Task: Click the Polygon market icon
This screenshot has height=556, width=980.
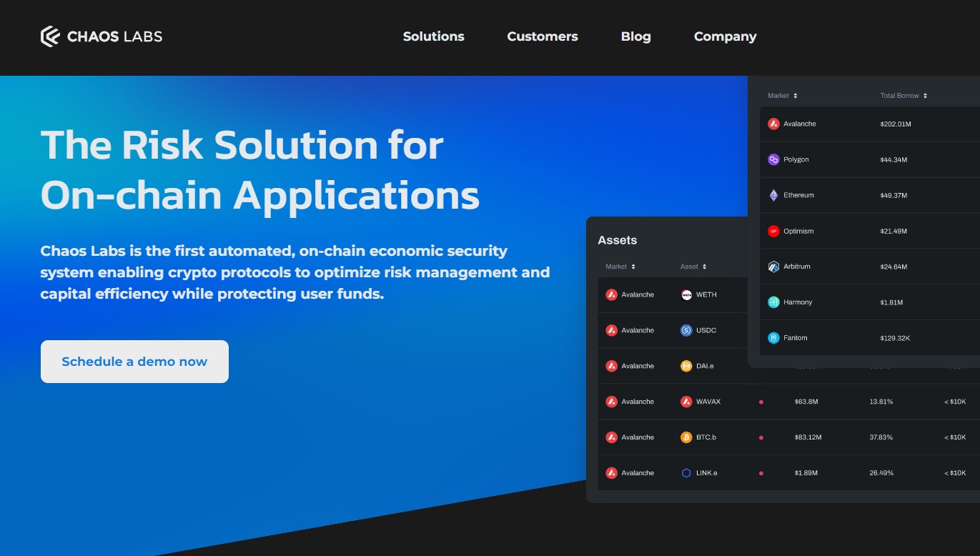Action: (x=773, y=159)
